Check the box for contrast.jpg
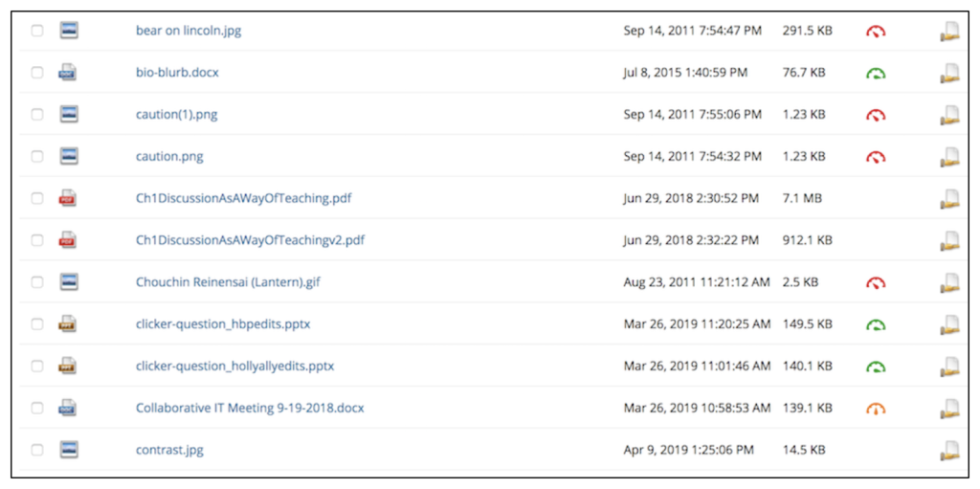980x489 pixels. pos(37,450)
